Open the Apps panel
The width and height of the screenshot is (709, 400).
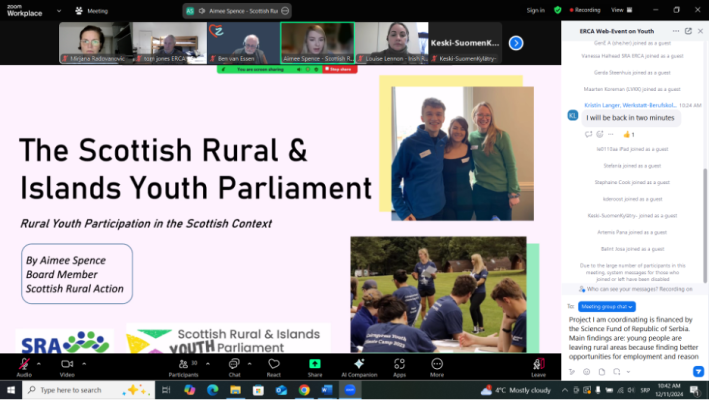pyautogui.click(x=399, y=363)
